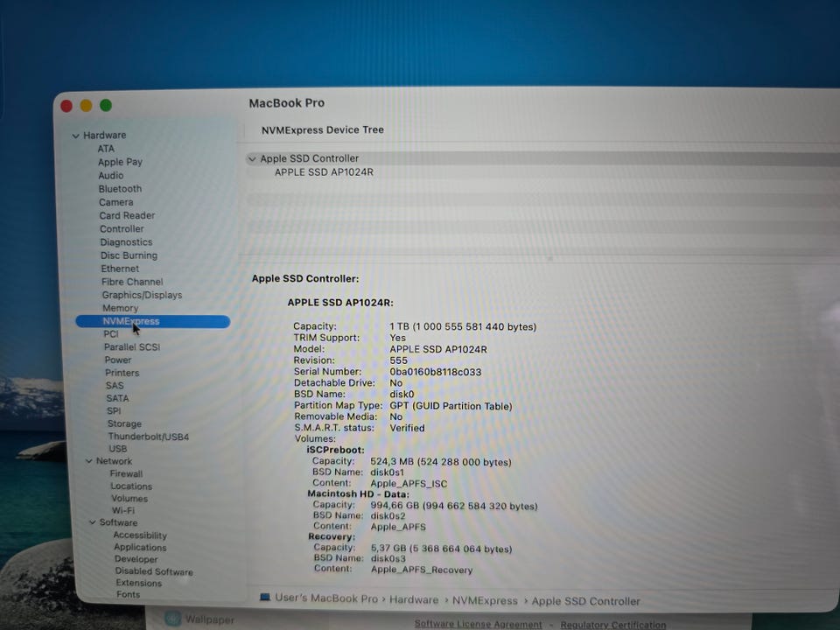The height and width of the screenshot is (630, 840).
Task: Open Firewall under Network
Action: coord(126,473)
